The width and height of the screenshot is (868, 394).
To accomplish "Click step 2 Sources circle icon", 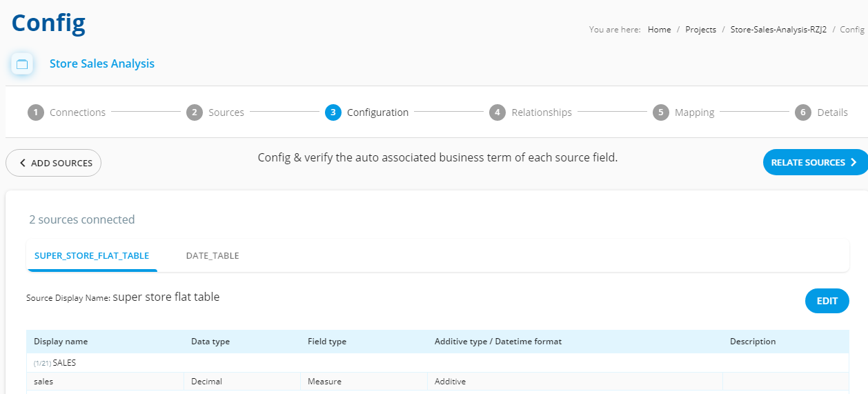I will coord(195,112).
